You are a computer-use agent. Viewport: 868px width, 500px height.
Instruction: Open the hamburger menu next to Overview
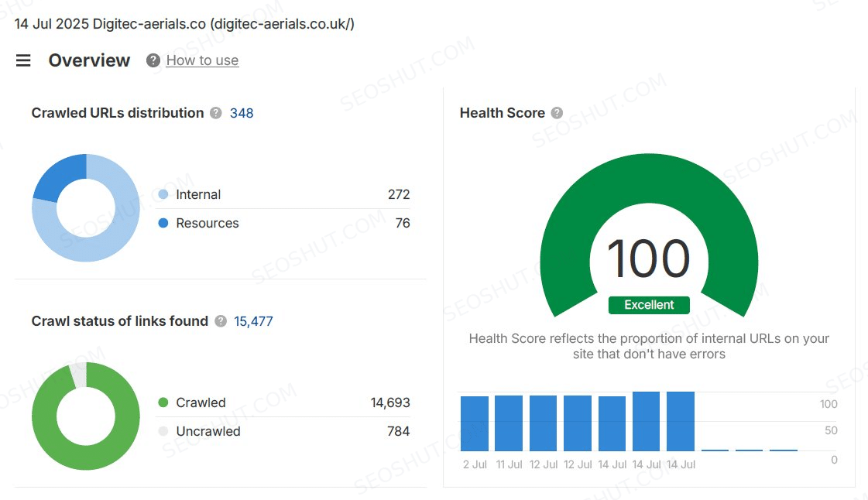(23, 60)
